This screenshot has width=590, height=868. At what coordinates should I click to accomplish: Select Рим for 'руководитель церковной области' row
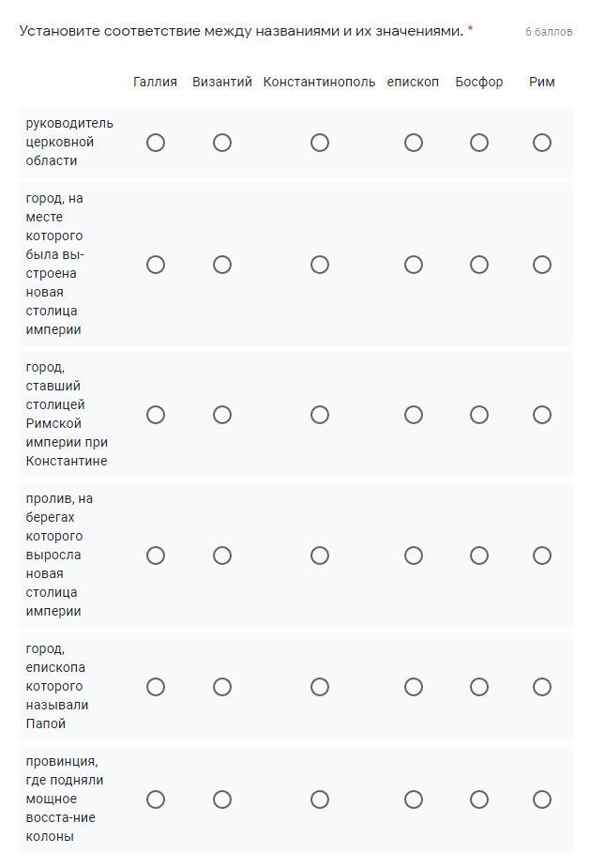click(x=542, y=143)
